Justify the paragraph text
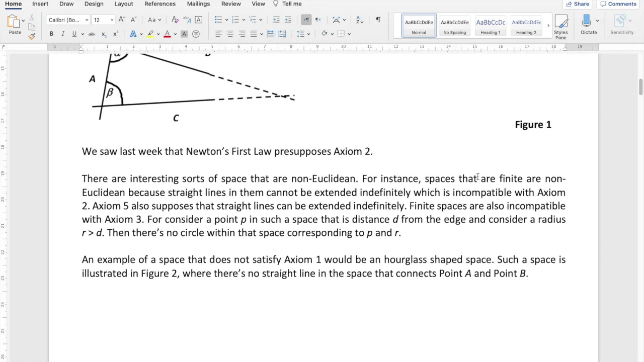Image resolution: width=644 pixels, height=362 pixels. point(254,34)
